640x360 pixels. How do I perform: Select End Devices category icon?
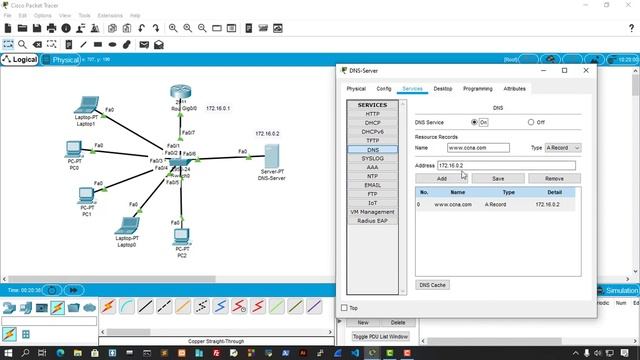point(25,307)
